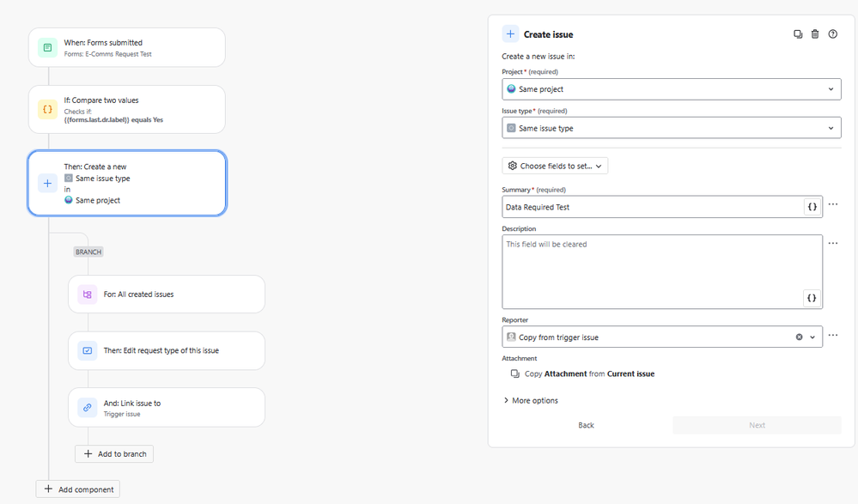
Task: Select the When: Forms submitted trigger card
Action: [x=127, y=47]
